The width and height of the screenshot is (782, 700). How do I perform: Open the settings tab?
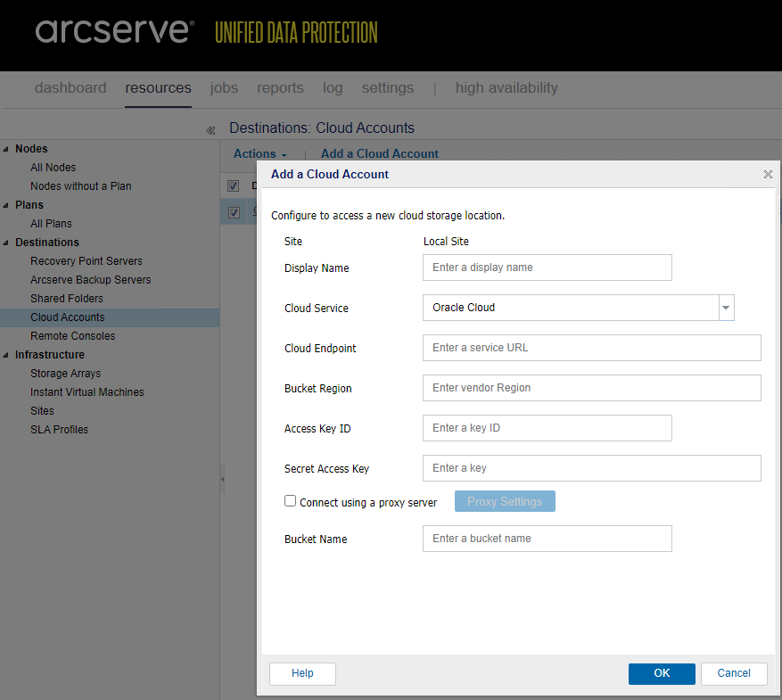[388, 87]
